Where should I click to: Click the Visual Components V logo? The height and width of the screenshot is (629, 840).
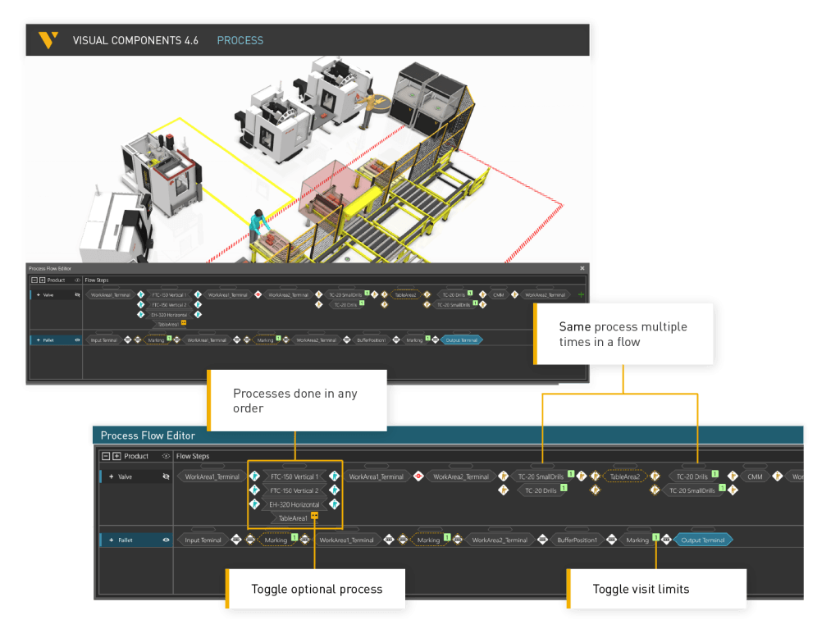48,40
